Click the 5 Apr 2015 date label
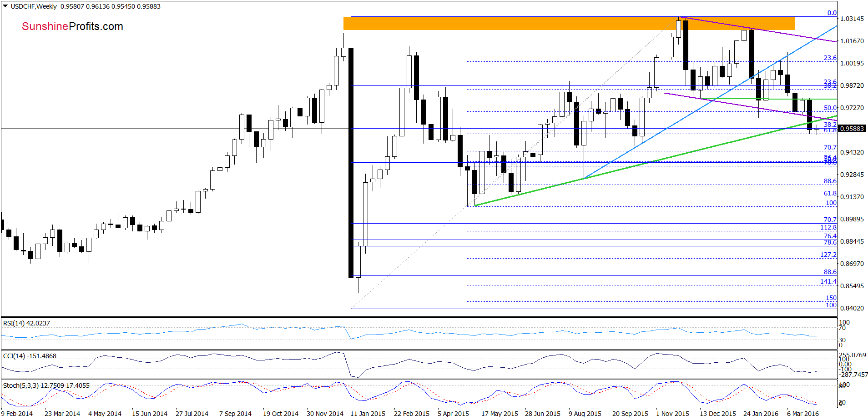This screenshot has height=420, width=868. pyautogui.click(x=453, y=414)
